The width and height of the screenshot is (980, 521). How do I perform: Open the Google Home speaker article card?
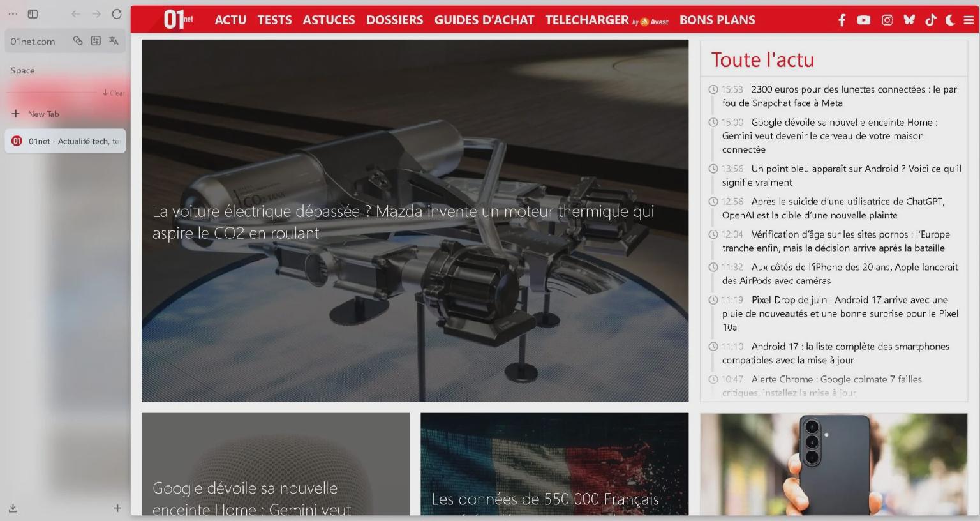pyautogui.click(x=275, y=464)
